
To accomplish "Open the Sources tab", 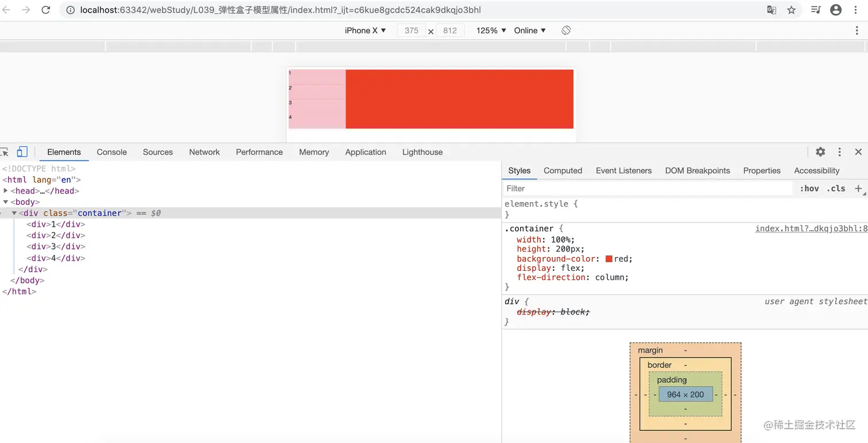I will (158, 152).
